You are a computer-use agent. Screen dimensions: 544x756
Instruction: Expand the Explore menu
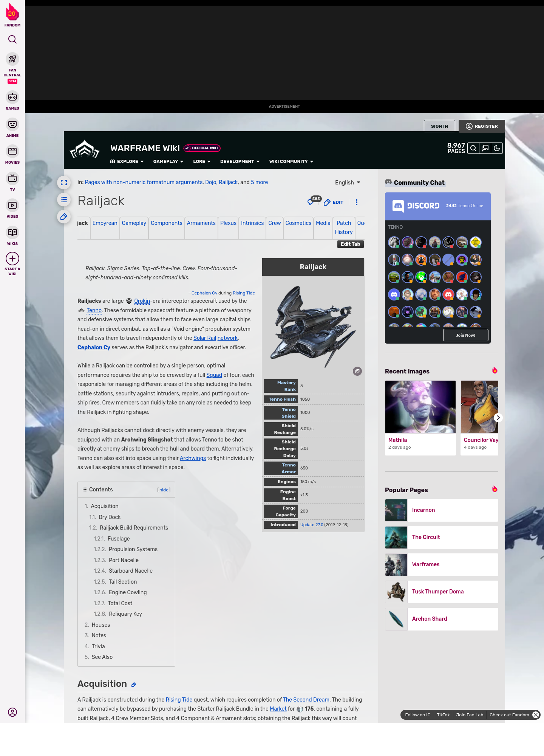[127, 161]
